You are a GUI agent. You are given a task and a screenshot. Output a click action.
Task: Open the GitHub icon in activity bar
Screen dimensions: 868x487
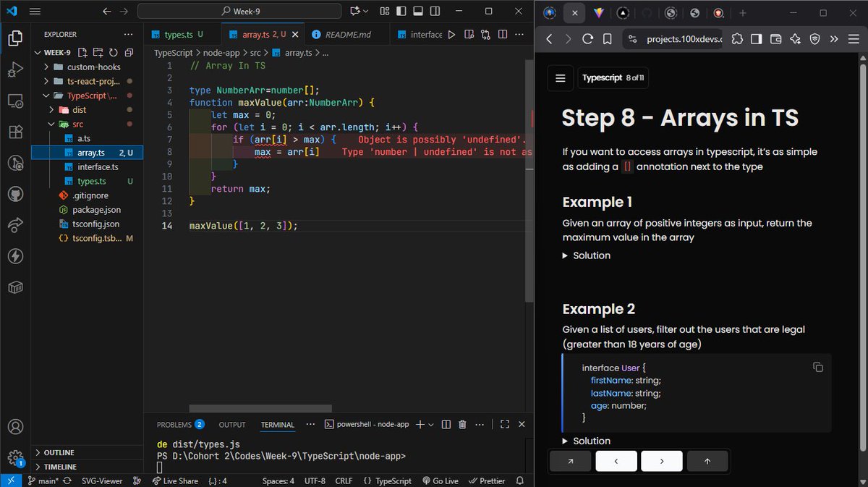15,194
